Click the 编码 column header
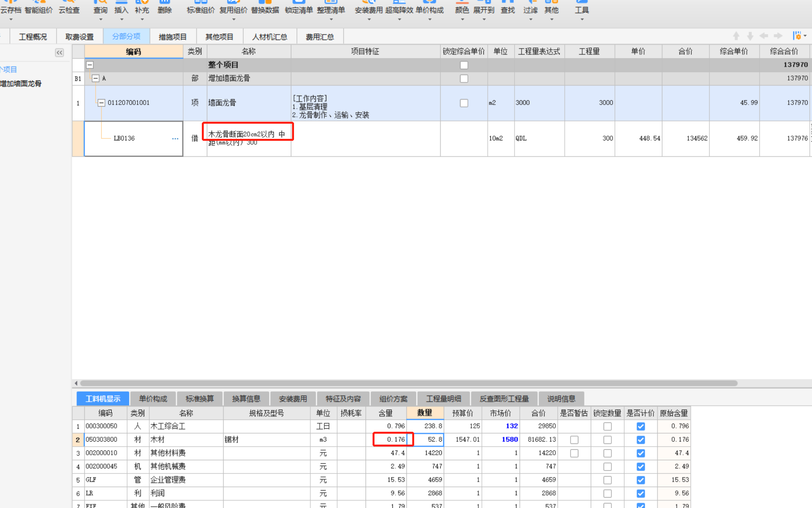812x508 pixels. click(133, 52)
